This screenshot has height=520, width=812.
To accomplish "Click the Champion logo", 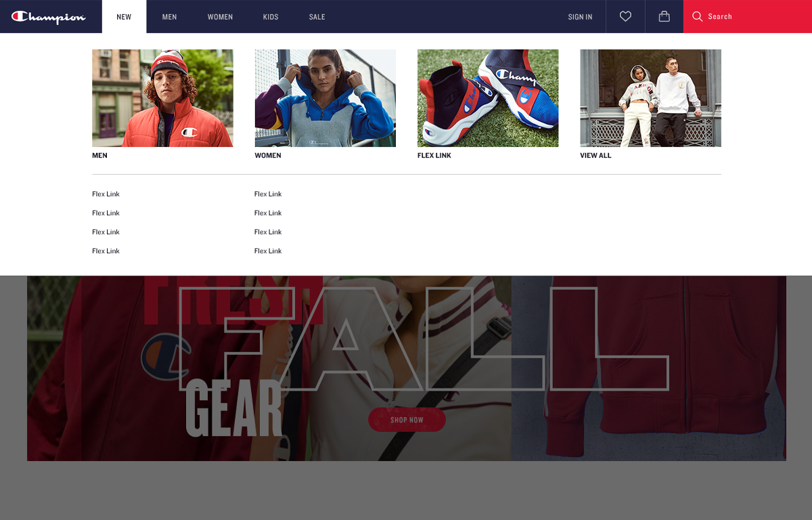I will coord(49,17).
